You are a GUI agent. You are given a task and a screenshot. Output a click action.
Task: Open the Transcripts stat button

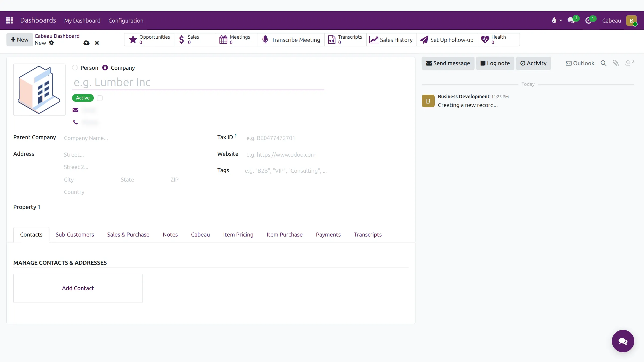pyautogui.click(x=346, y=40)
